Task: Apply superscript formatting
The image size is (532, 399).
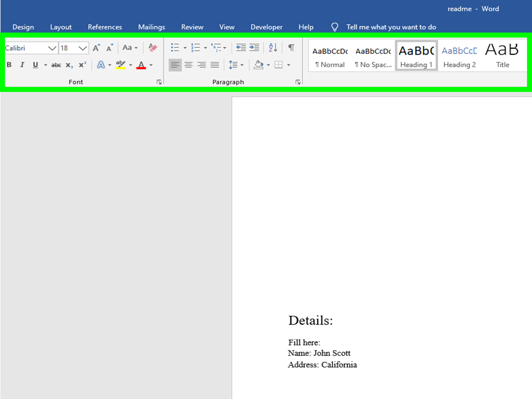Action: coord(83,65)
